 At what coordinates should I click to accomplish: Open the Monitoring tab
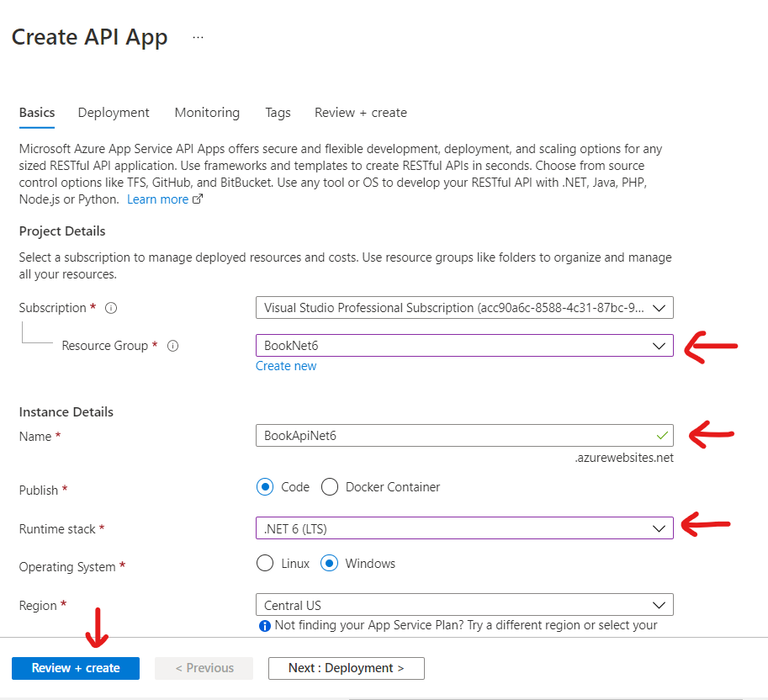207,112
